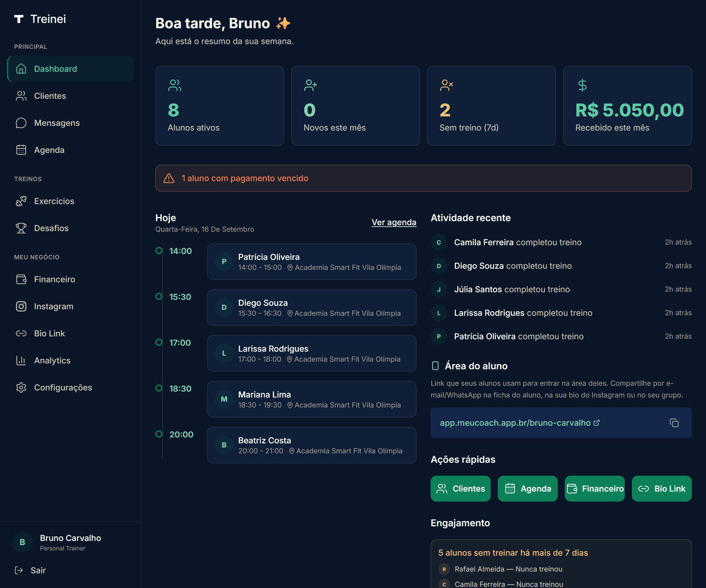Click the Sair logout arrow icon
This screenshot has height=588, width=706.
pyautogui.click(x=19, y=570)
